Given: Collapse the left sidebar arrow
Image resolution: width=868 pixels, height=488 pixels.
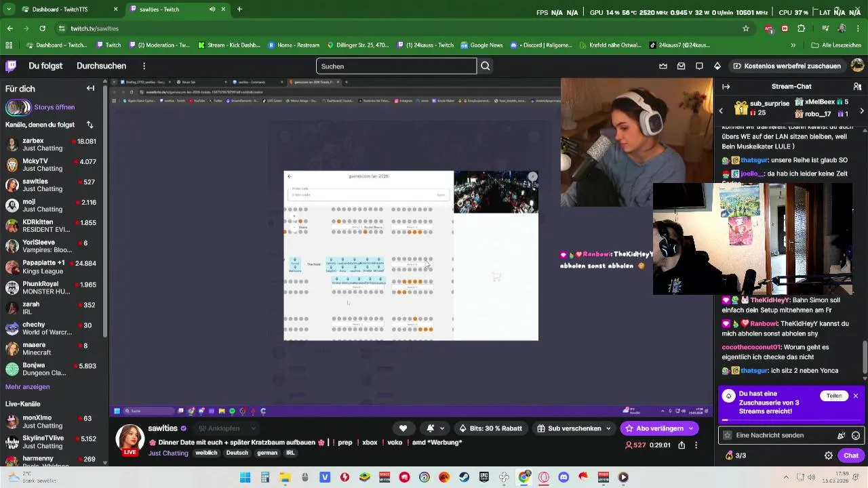Looking at the screenshot, I should (x=90, y=88).
